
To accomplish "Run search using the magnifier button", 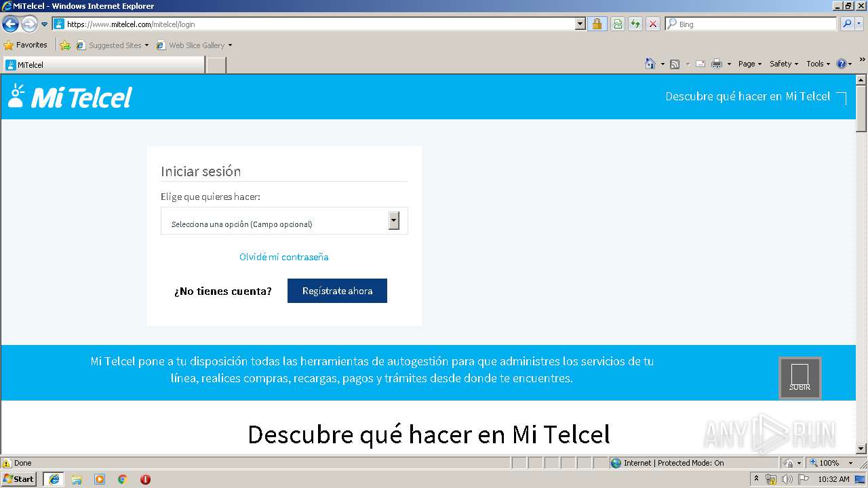I will click(847, 24).
